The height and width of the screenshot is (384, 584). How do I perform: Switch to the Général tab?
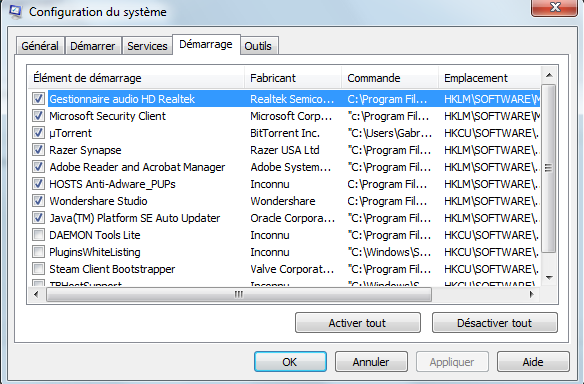coord(40,46)
